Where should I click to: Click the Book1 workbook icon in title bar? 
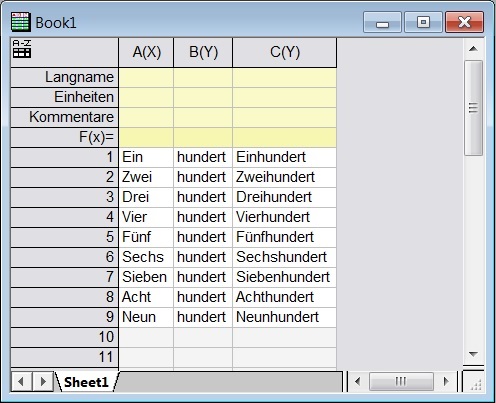21,22
